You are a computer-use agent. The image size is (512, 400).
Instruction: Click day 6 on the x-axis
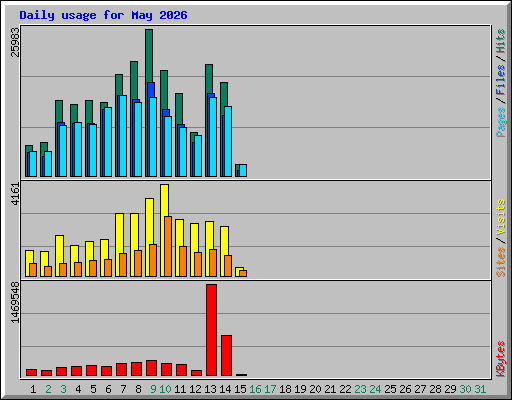[108, 389]
